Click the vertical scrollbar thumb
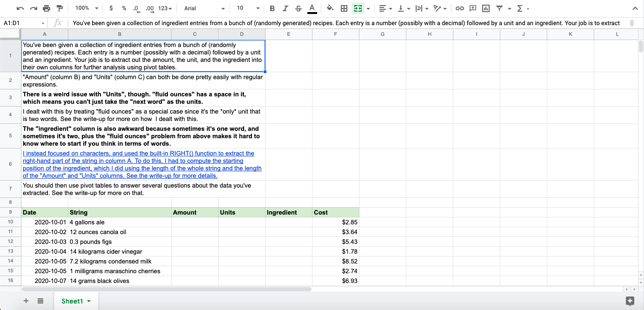Image resolution: width=644 pixels, height=310 pixels. [641, 47]
